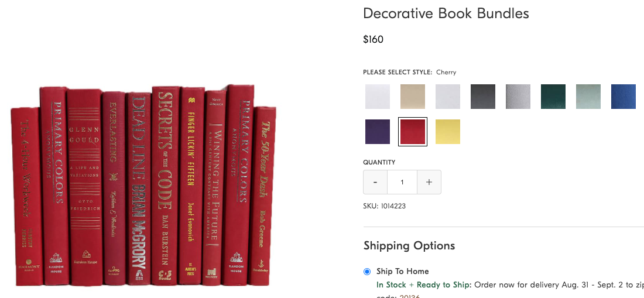Choose the dark green style swatch
Viewport: 644px width, 298px height.
(x=553, y=97)
